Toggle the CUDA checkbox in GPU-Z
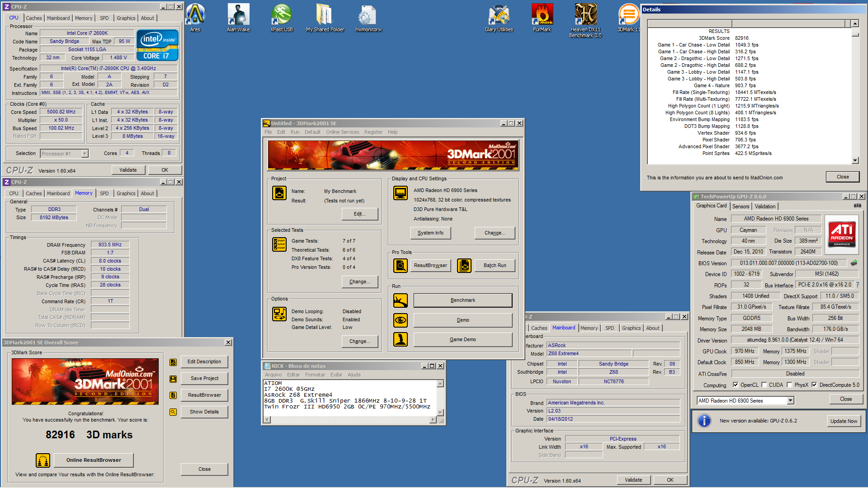 coord(764,385)
